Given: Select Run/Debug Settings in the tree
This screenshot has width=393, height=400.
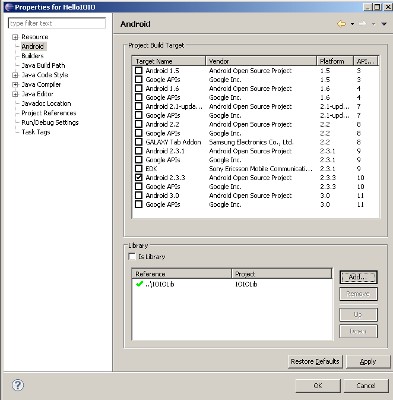Looking at the screenshot, I should coord(50,122).
